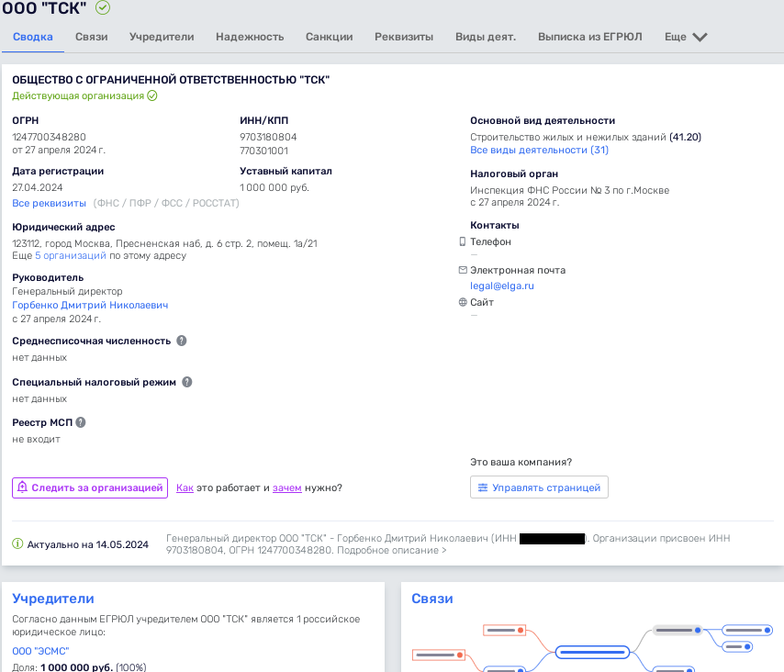Open Все виды деятельности (31) list

539,150
